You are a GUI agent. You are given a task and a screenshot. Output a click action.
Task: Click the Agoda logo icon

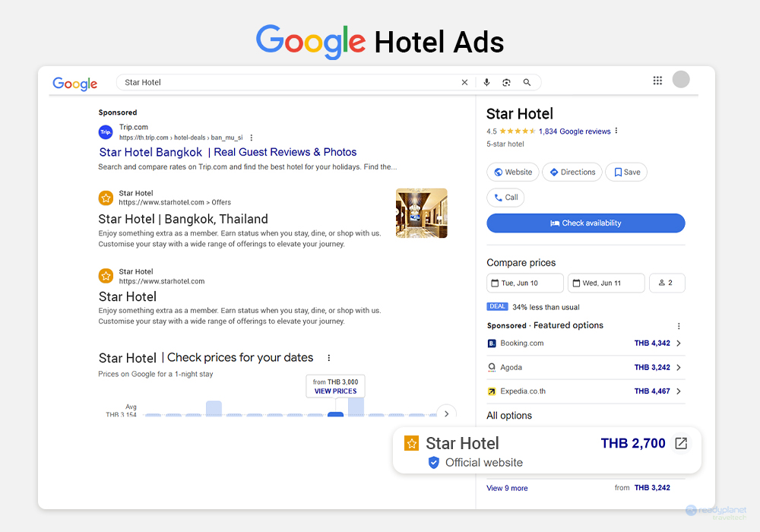pos(492,367)
